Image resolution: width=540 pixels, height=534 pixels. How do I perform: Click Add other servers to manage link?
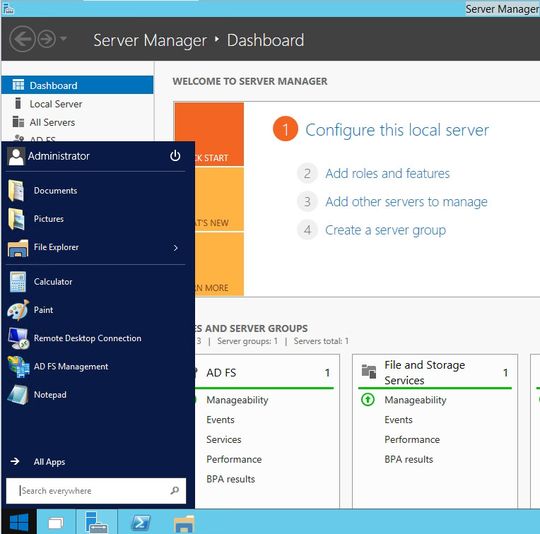(x=406, y=202)
